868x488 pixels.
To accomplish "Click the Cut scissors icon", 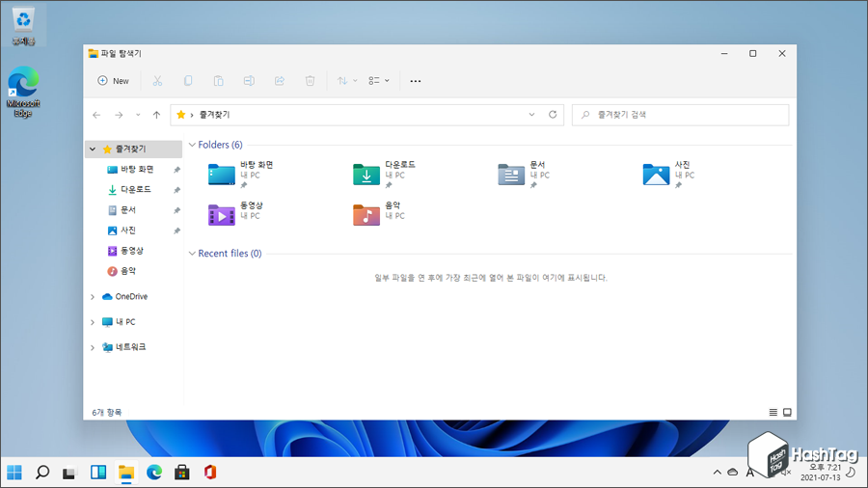I will point(158,81).
